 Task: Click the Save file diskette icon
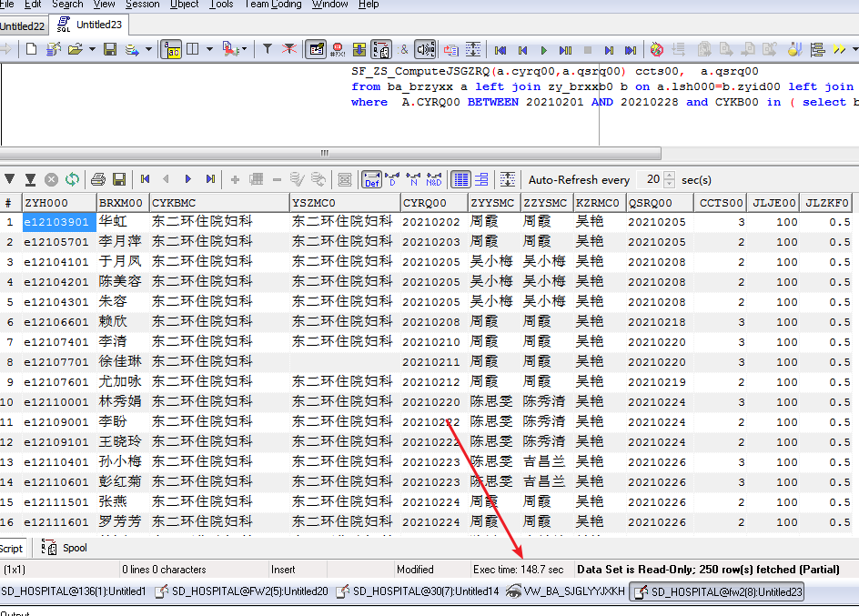(x=110, y=49)
